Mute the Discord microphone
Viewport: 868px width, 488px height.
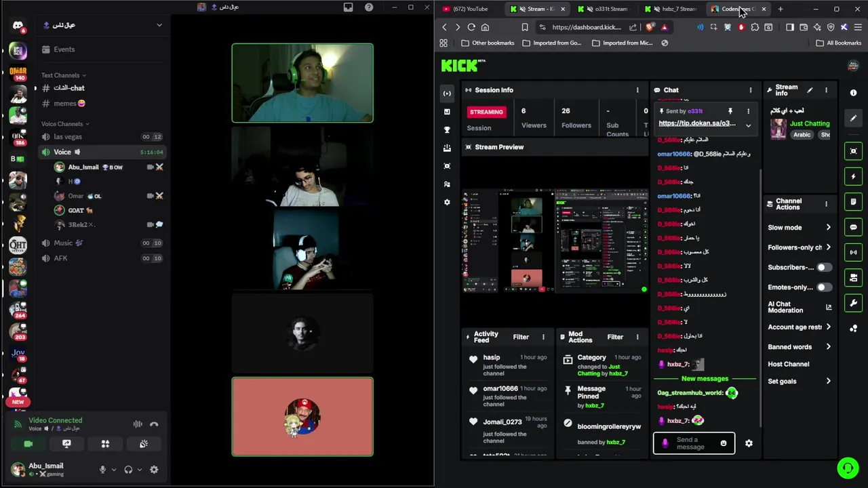(102, 470)
